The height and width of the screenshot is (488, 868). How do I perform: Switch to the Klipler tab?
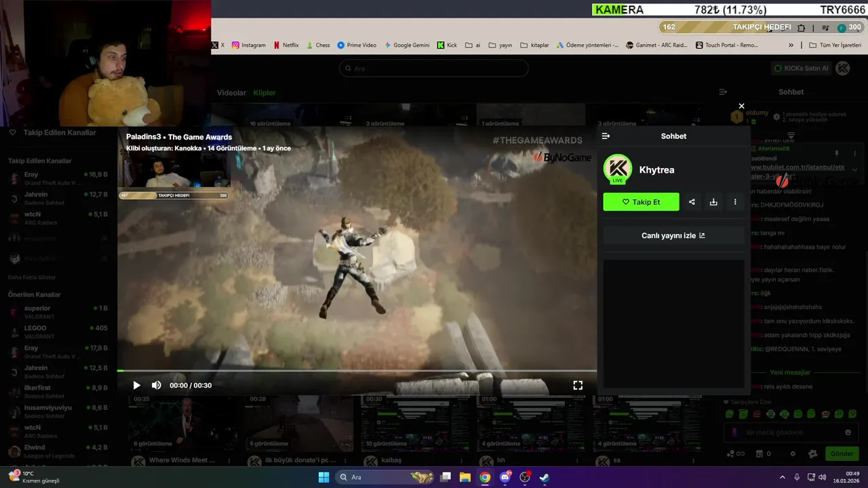264,93
